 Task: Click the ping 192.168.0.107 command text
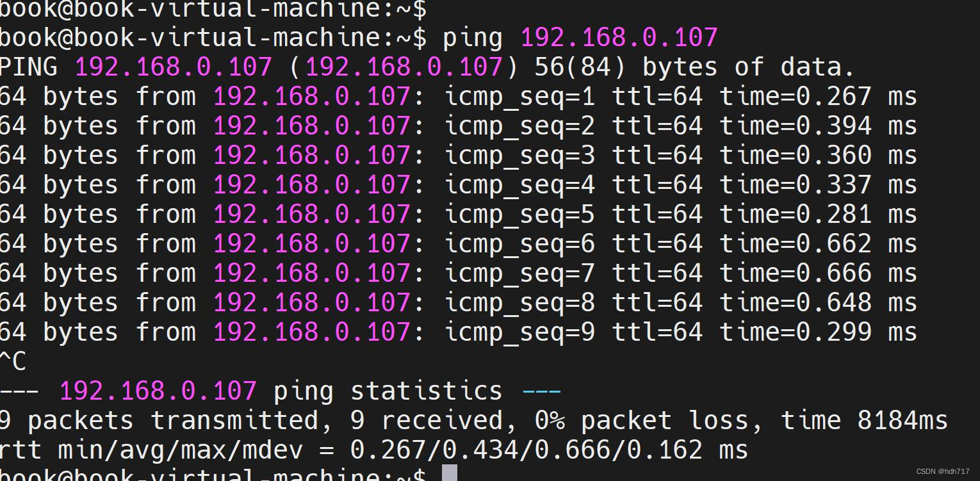580,38
